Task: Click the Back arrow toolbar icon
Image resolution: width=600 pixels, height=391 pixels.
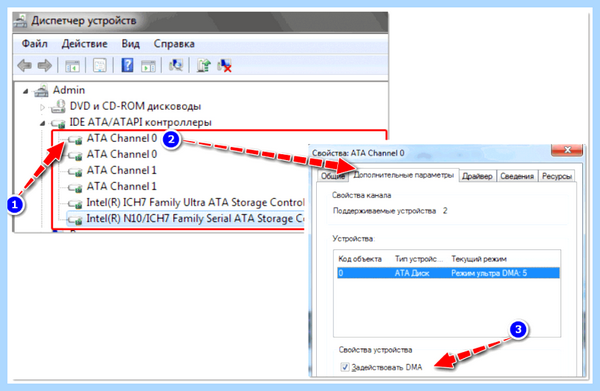Action: coord(25,65)
